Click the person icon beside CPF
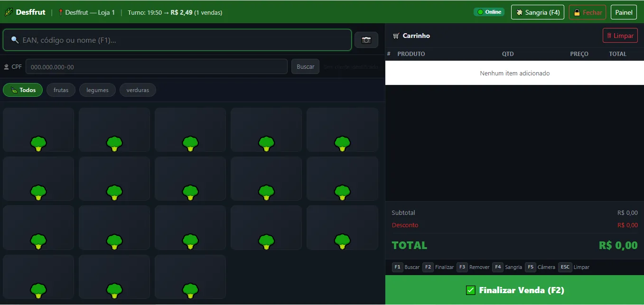644x305 pixels. [6, 67]
